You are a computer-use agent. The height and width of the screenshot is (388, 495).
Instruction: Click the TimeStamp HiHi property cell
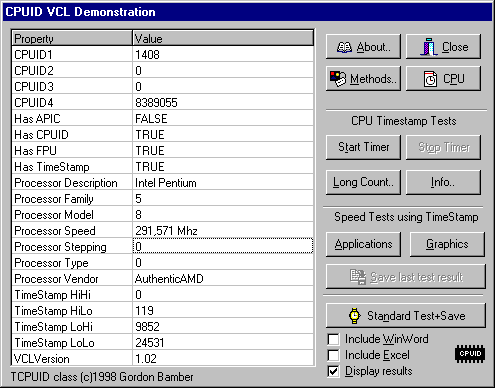click(72, 294)
